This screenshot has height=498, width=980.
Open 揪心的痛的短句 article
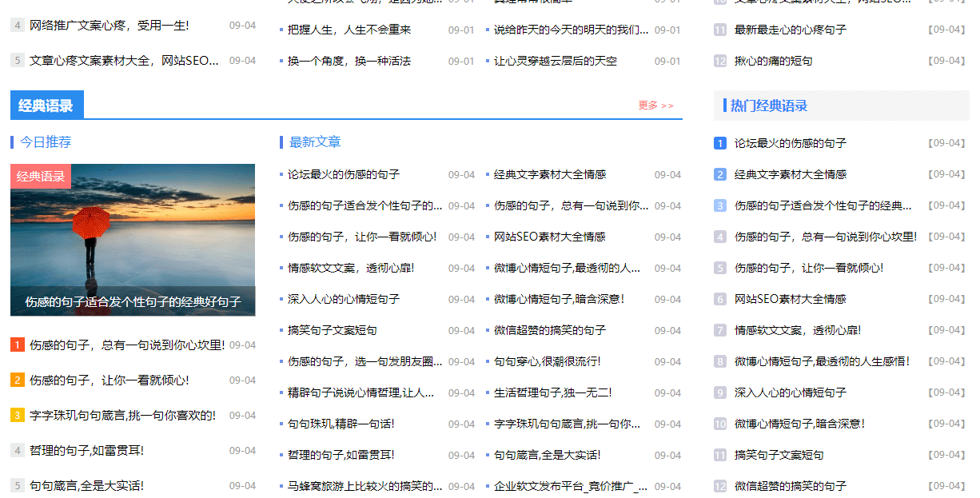(x=771, y=59)
